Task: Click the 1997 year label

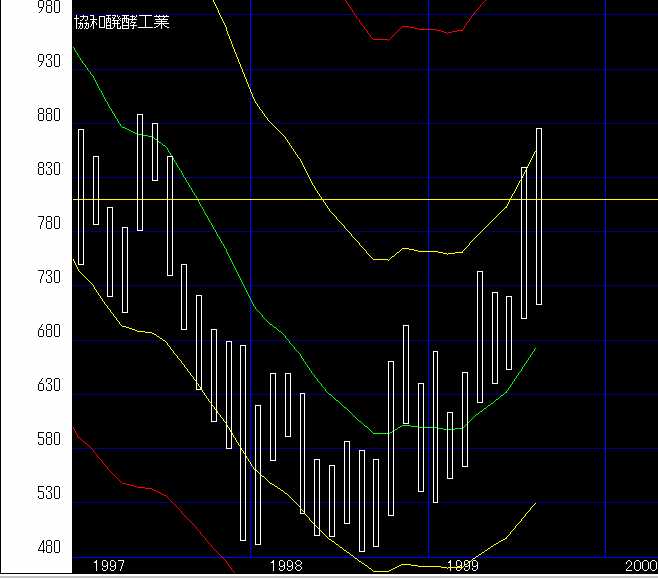Action: pyautogui.click(x=109, y=567)
